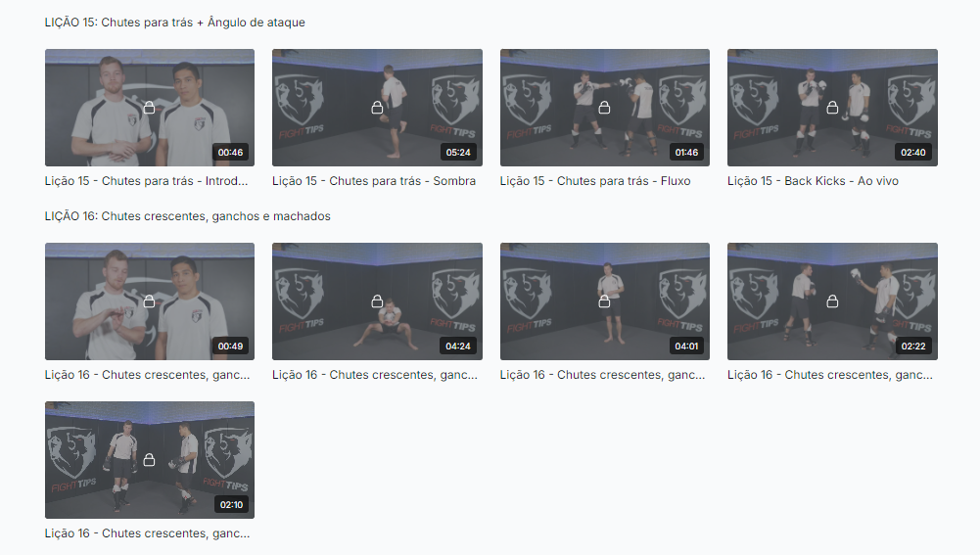
Task: Click lock icon on Chutes para trás Sombra
Action: click(x=377, y=108)
